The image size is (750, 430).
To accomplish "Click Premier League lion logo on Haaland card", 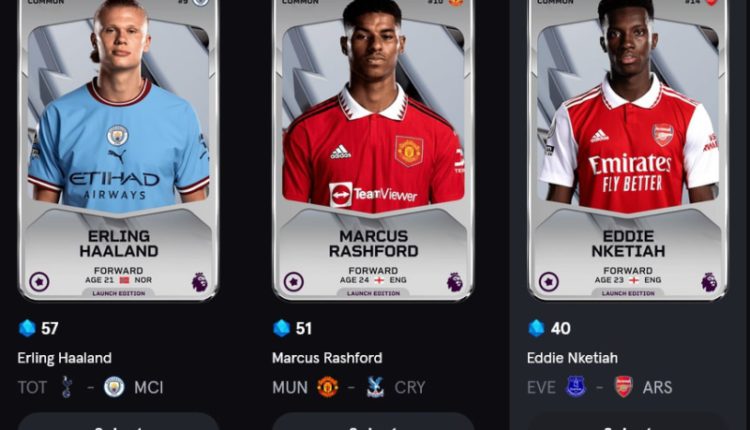I will point(199,282).
